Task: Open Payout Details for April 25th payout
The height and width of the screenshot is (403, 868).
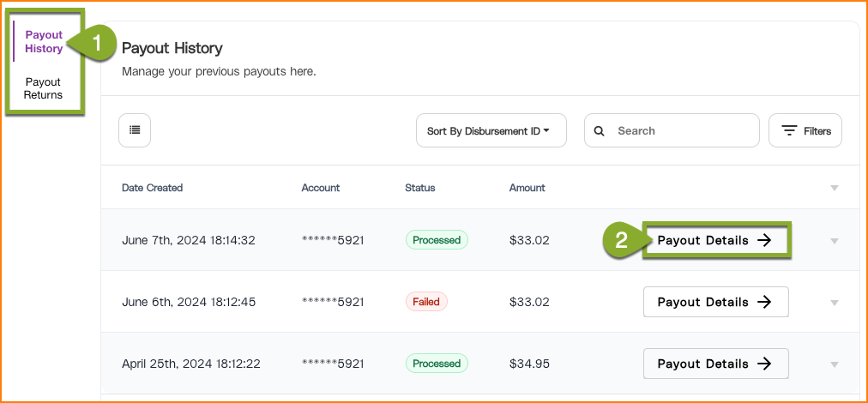Action: [715, 364]
